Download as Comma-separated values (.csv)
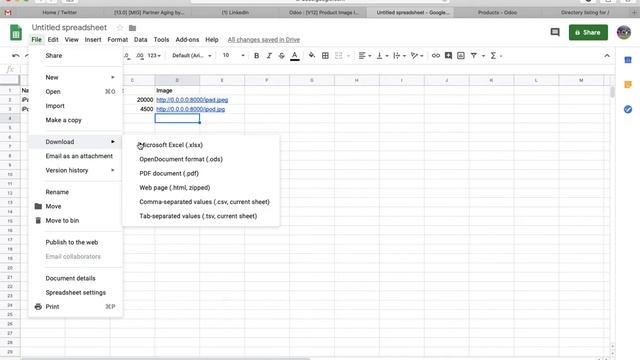The height and width of the screenshot is (360, 640). (x=201, y=202)
